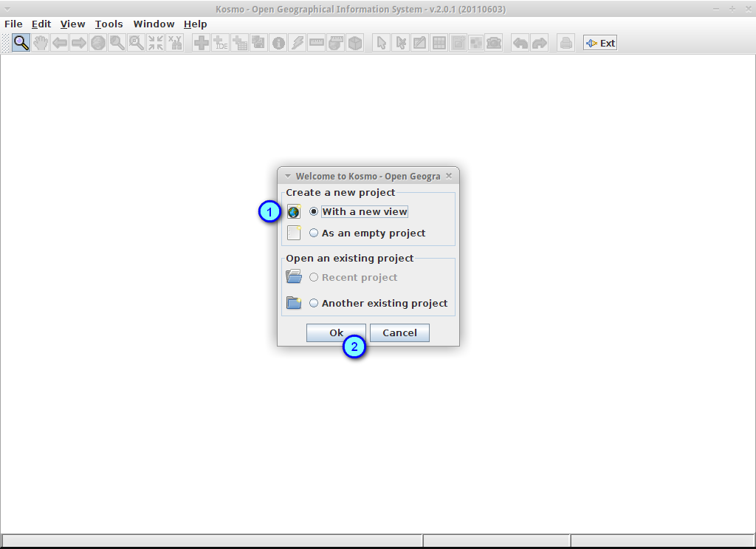Open the Help menu
756x549 pixels.
click(x=195, y=24)
